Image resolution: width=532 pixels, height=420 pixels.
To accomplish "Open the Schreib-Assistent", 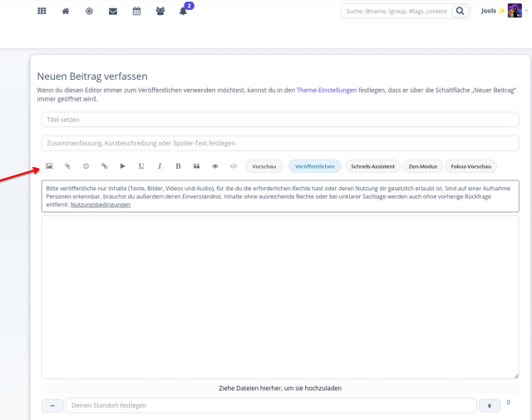I will coord(372,166).
